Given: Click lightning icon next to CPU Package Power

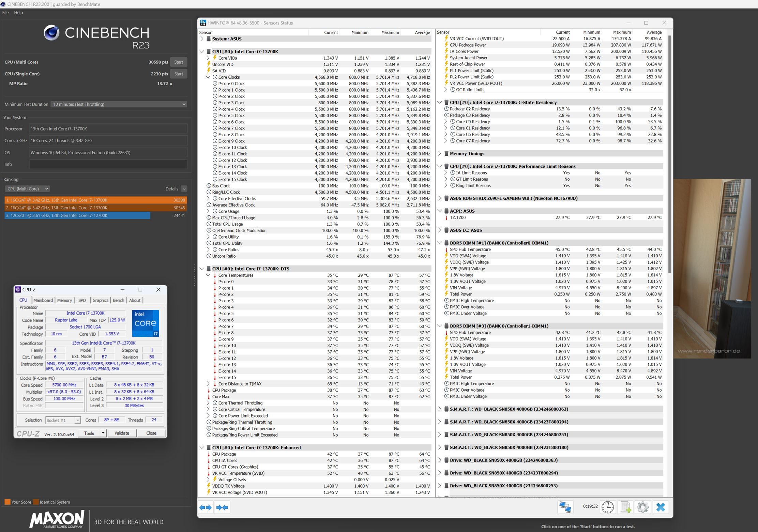Looking at the screenshot, I should [446, 45].
